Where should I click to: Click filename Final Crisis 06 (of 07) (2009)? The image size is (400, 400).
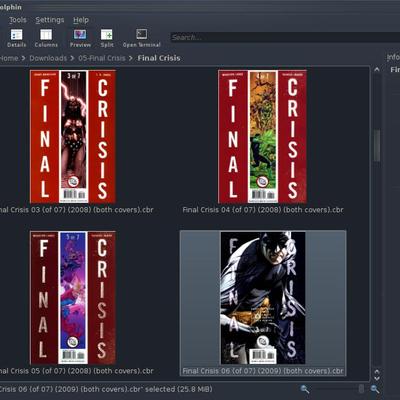[263, 371]
